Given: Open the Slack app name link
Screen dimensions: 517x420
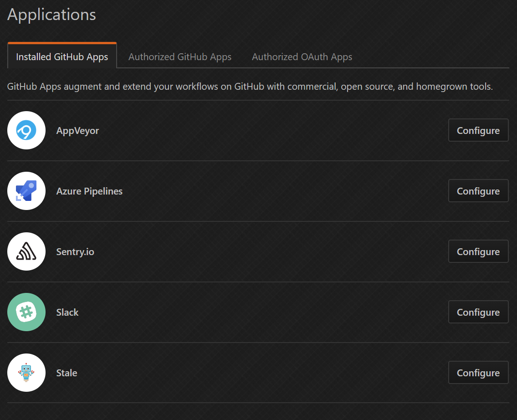Looking at the screenshot, I should pyautogui.click(x=67, y=312).
